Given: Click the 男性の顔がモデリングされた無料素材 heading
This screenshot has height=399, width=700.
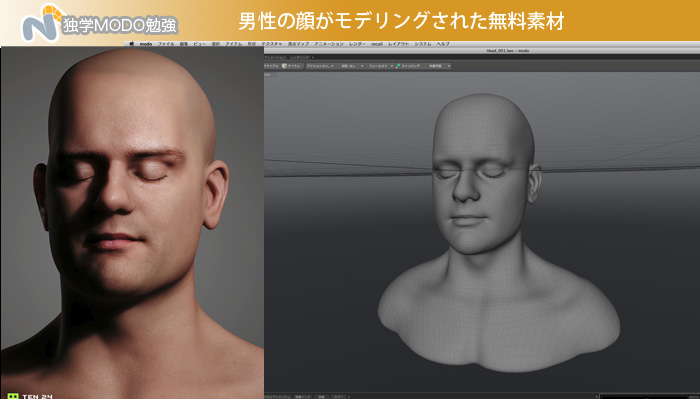Looking at the screenshot, I should click(401, 21).
